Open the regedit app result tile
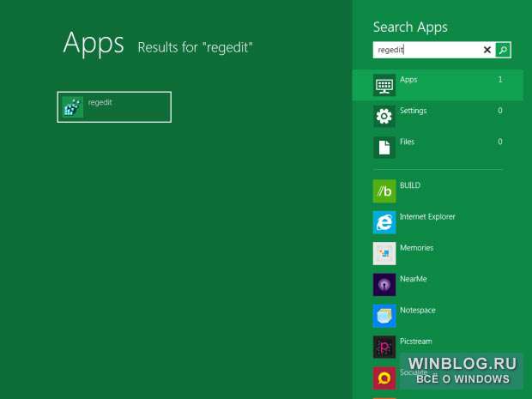The height and width of the screenshot is (399, 532). click(114, 107)
